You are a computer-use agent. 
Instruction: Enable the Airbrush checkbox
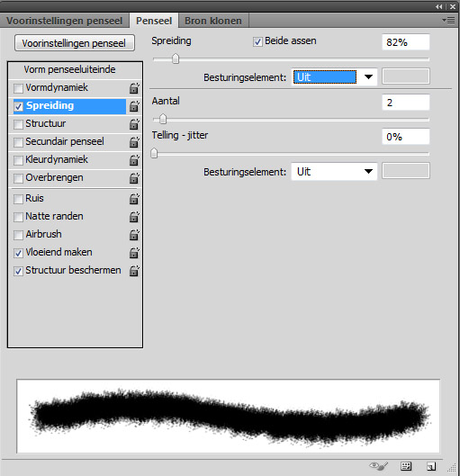tap(18, 235)
